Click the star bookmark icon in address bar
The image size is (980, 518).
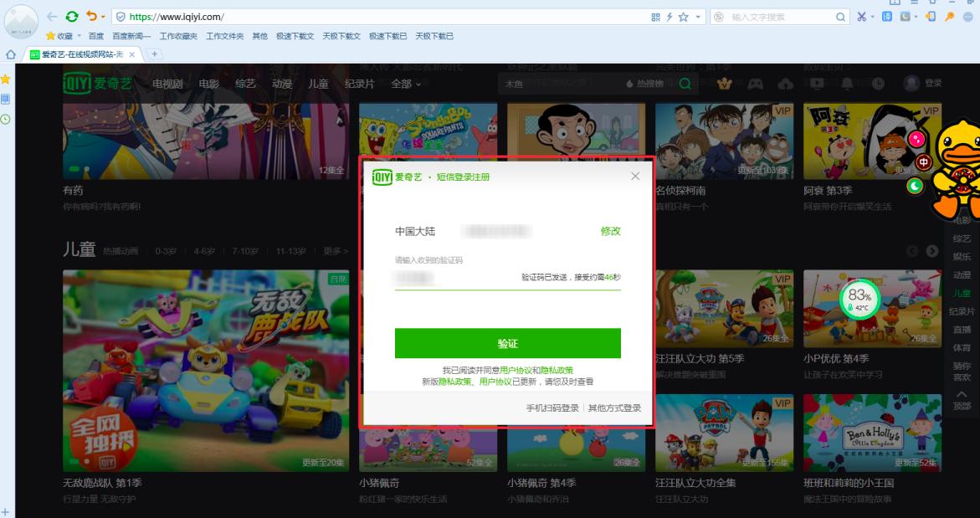pos(683,17)
